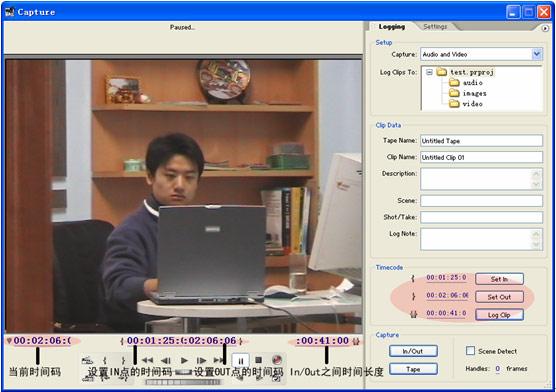Click the audio folder icon
Viewport: 556px width, 392px height.
(454, 83)
